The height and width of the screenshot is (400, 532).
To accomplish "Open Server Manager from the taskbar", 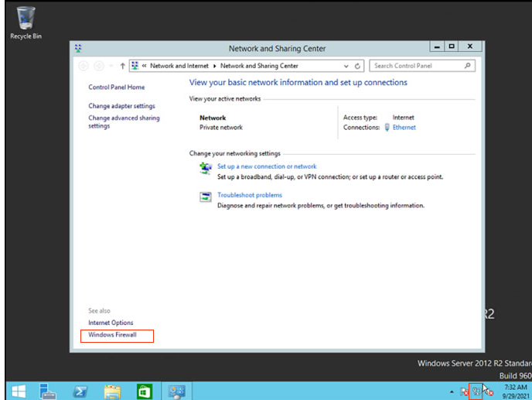I will [x=49, y=391].
